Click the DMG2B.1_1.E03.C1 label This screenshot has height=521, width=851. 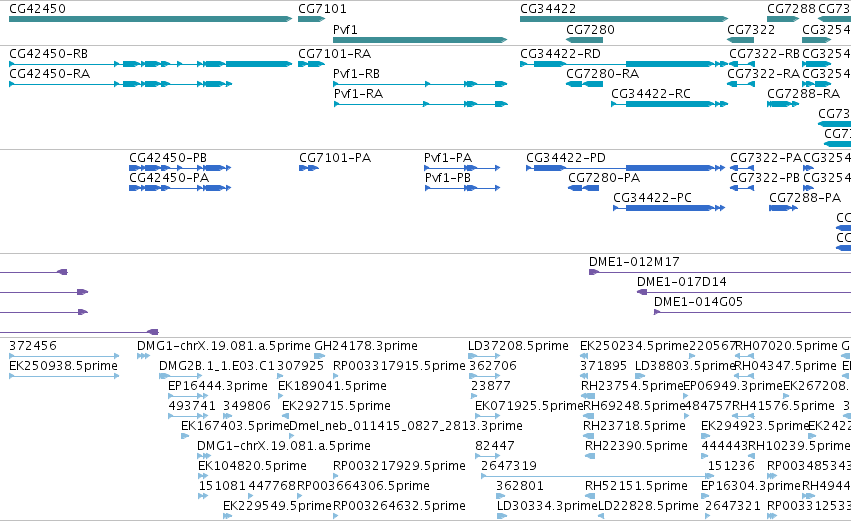tap(217, 366)
